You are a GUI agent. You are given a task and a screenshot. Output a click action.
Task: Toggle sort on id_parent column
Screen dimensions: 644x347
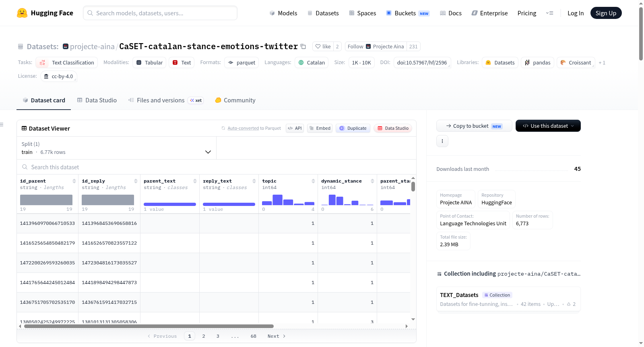click(74, 181)
